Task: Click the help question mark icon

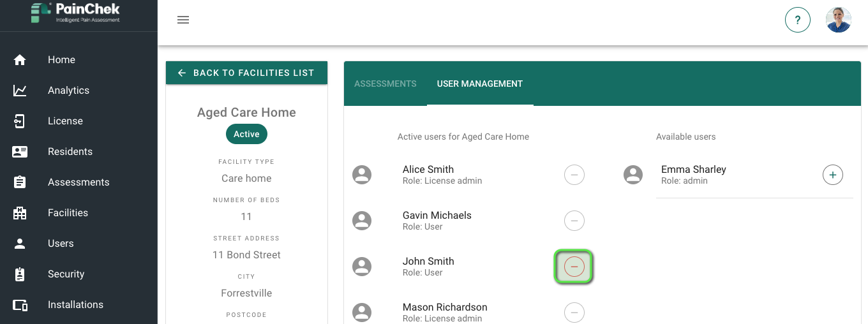Action: 798,20
